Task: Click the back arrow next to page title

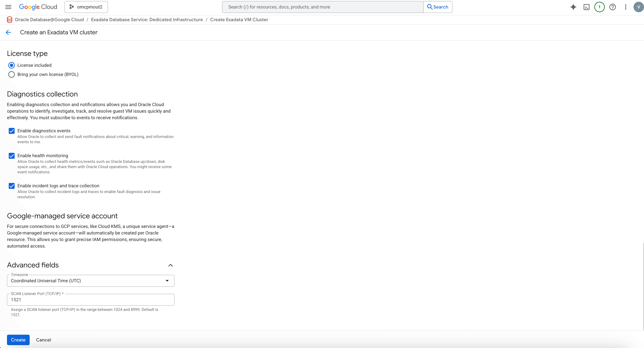Action: [8, 32]
